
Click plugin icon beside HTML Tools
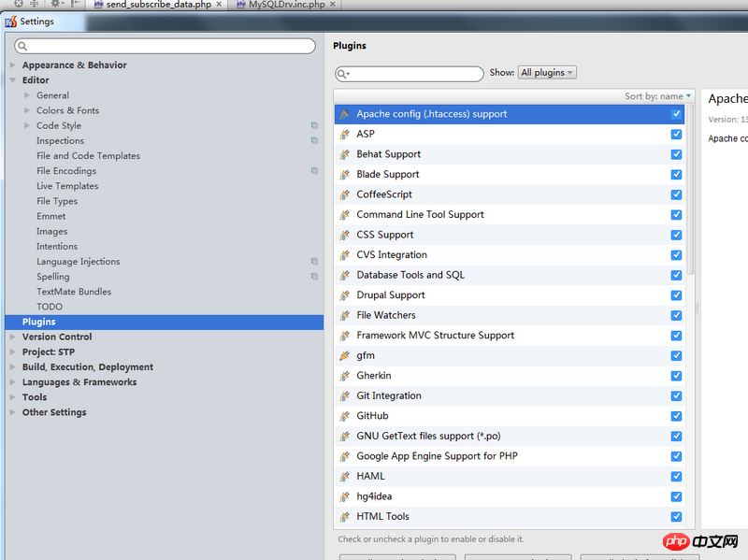(344, 517)
